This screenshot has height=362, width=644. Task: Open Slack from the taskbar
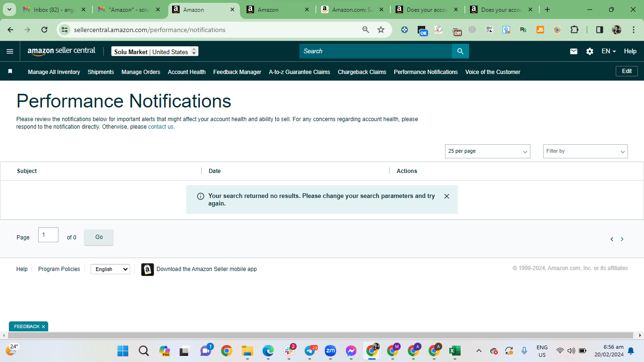289,351
